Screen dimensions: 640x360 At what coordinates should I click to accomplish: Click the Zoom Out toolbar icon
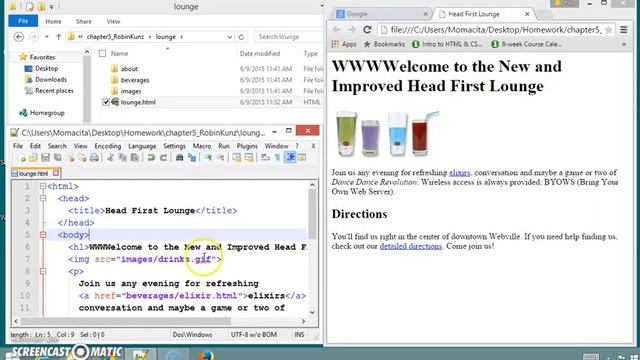(220, 158)
